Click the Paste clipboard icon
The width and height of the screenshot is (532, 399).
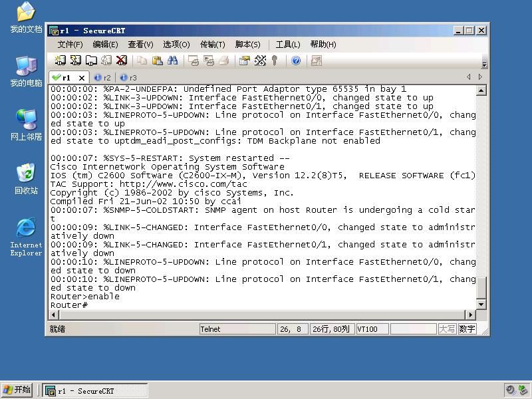point(157,61)
